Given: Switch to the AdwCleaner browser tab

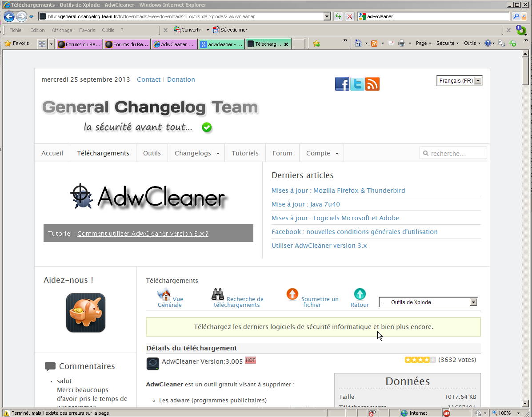Looking at the screenshot, I should coord(174,44).
